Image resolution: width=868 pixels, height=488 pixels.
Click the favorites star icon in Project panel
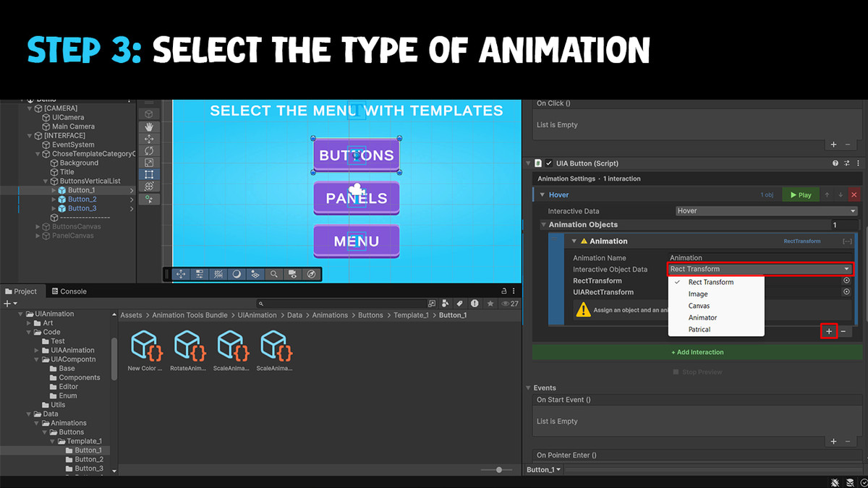pyautogui.click(x=489, y=304)
